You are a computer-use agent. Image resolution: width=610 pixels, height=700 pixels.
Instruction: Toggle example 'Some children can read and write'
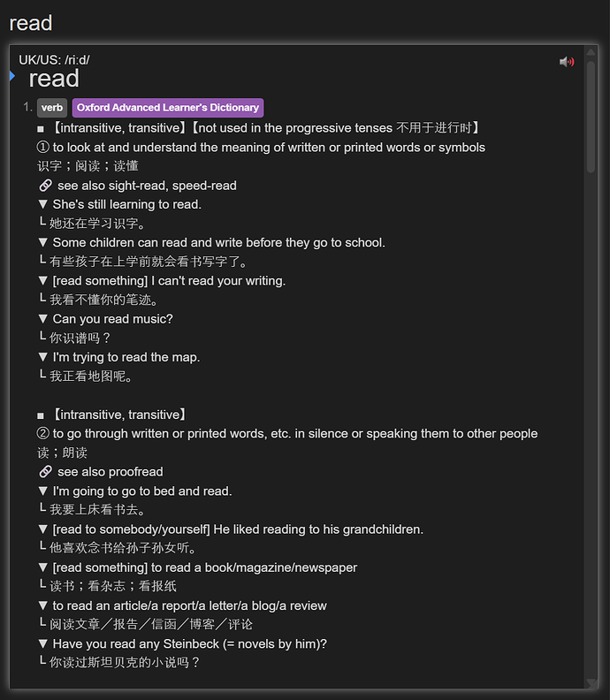[x=42, y=242]
